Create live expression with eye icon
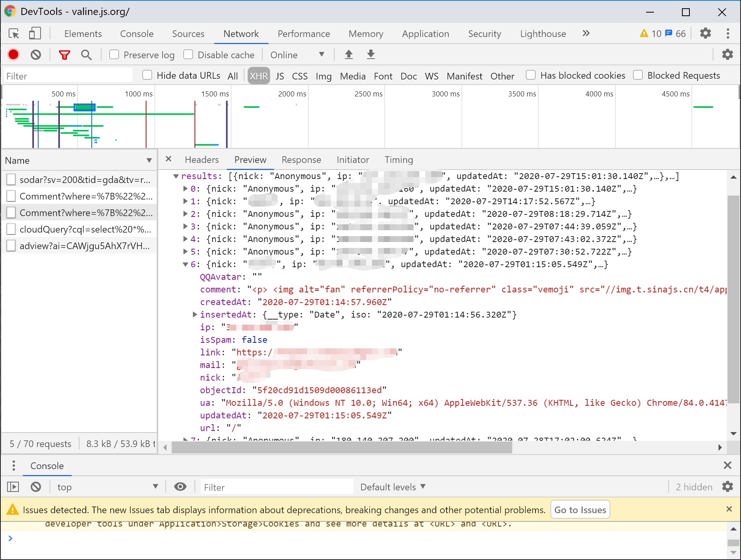 pos(180,487)
